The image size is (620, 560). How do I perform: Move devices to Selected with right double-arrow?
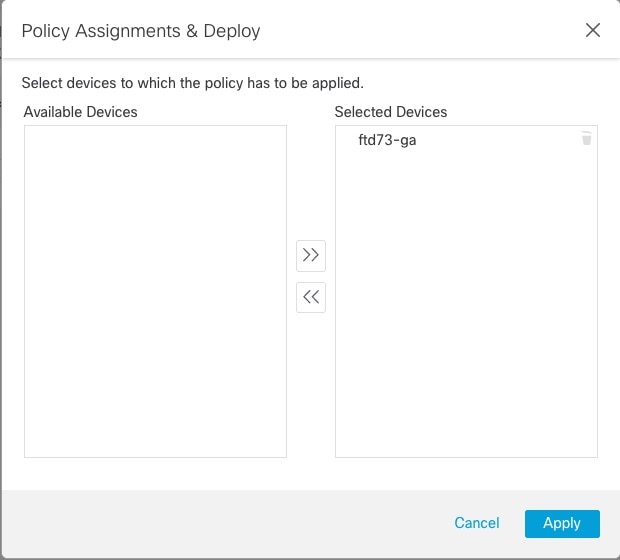[311, 255]
